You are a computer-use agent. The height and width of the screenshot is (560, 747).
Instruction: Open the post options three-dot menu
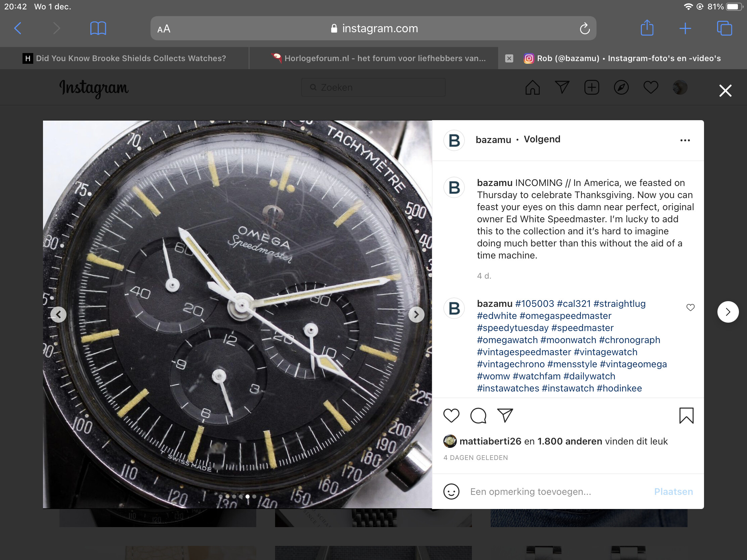point(685,140)
